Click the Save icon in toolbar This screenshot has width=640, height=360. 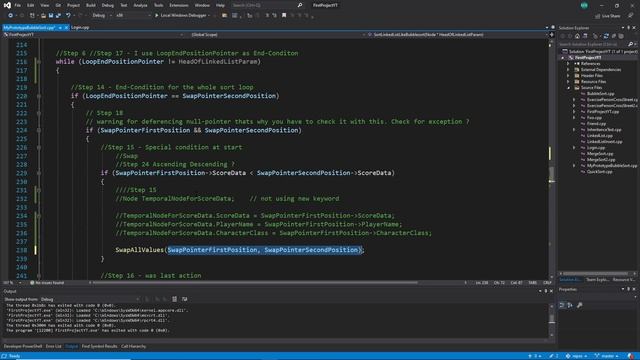point(51,16)
